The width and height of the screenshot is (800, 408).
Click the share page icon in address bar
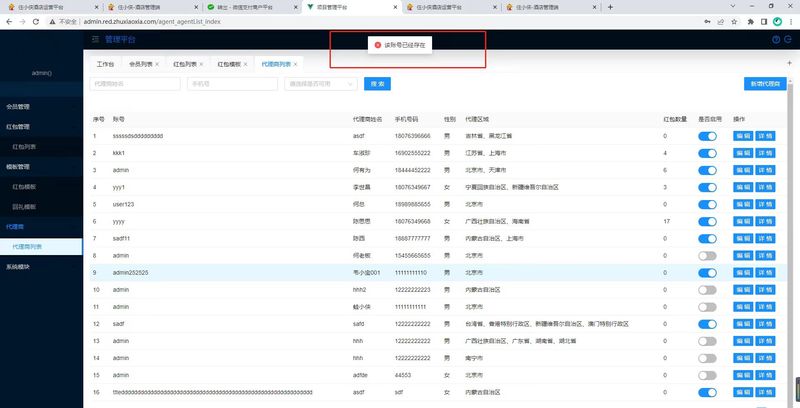[x=720, y=22]
